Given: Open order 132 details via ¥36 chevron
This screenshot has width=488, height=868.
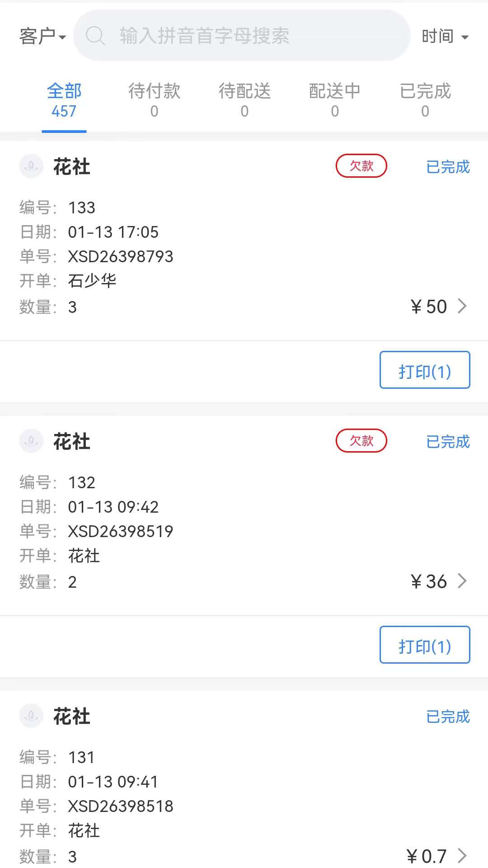Looking at the screenshot, I should (x=462, y=581).
